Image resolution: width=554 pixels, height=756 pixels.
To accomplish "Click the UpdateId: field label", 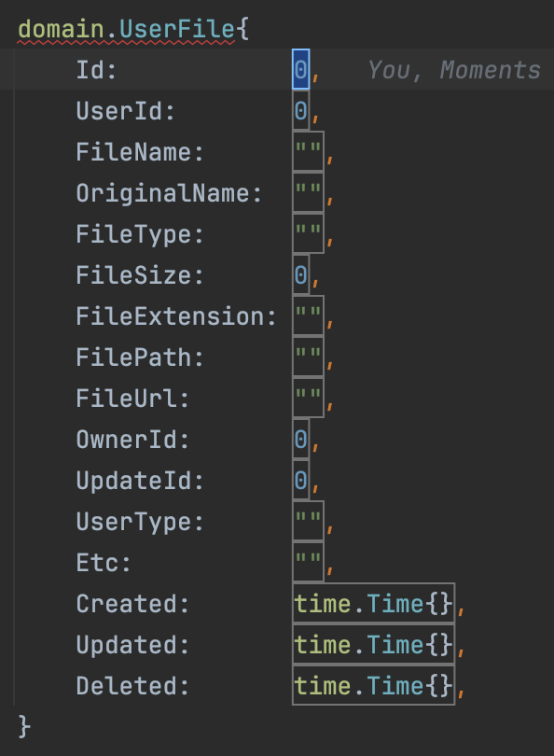I will (x=140, y=481).
